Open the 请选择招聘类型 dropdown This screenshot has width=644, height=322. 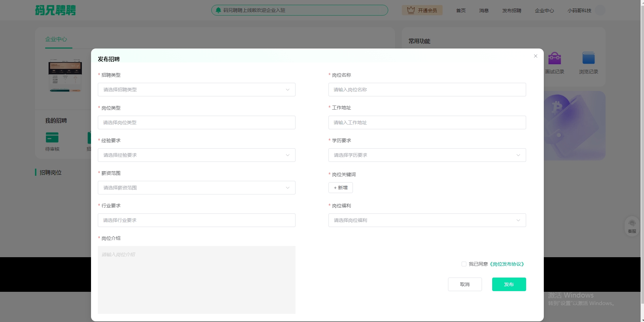click(196, 90)
